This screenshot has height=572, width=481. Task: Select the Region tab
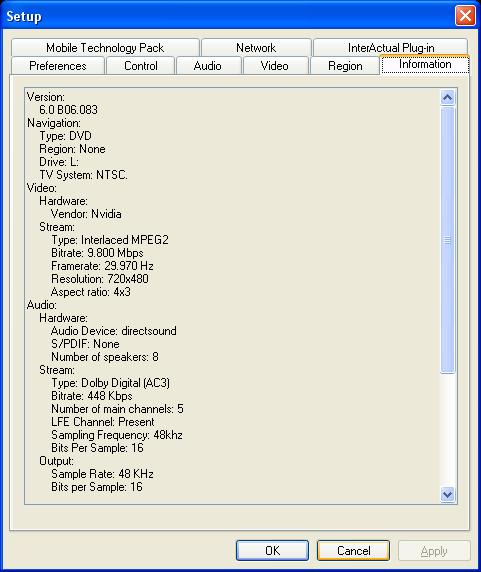coord(345,66)
